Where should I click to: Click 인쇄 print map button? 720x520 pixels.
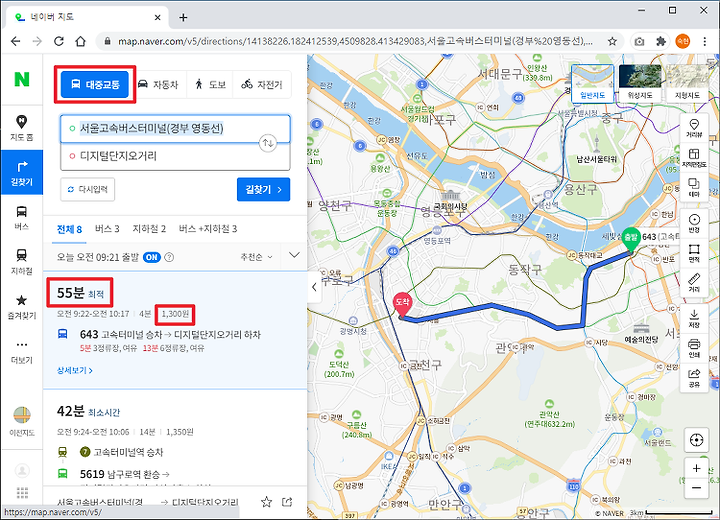(694, 348)
